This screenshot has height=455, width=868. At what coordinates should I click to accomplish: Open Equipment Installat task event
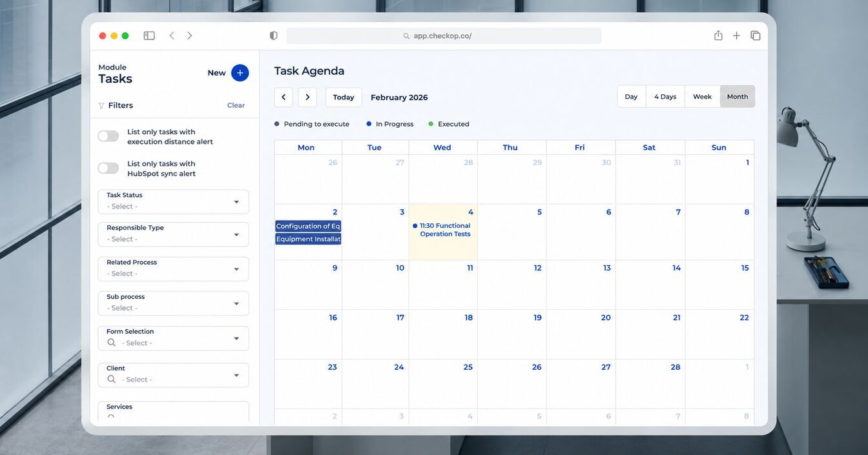[308, 239]
